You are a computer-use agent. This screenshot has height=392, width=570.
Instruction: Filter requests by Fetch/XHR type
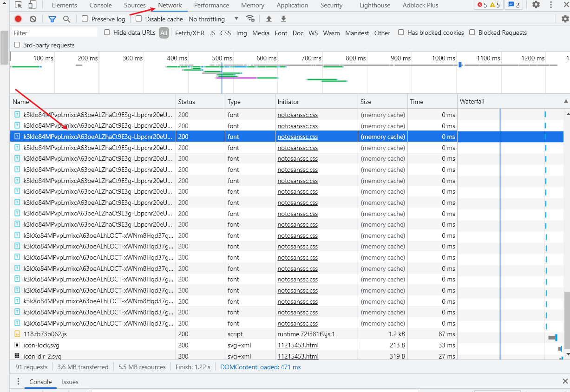pyautogui.click(x=190, y=33)
